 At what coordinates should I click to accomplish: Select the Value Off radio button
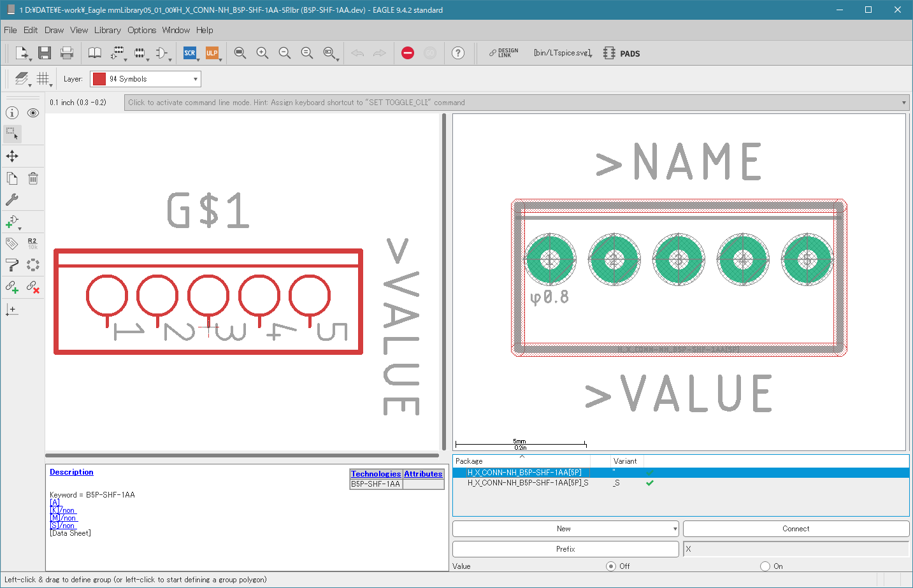[611, 566]
